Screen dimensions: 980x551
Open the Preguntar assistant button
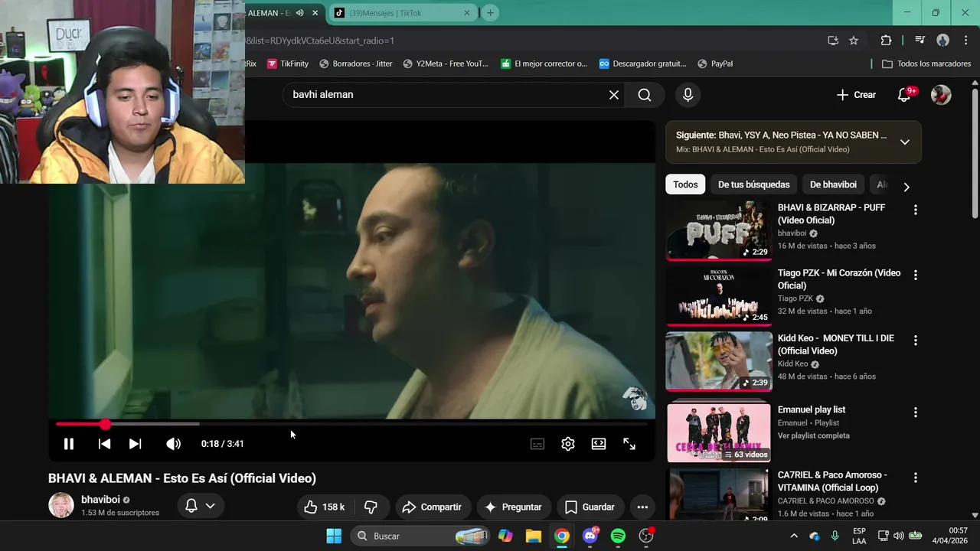513,507
